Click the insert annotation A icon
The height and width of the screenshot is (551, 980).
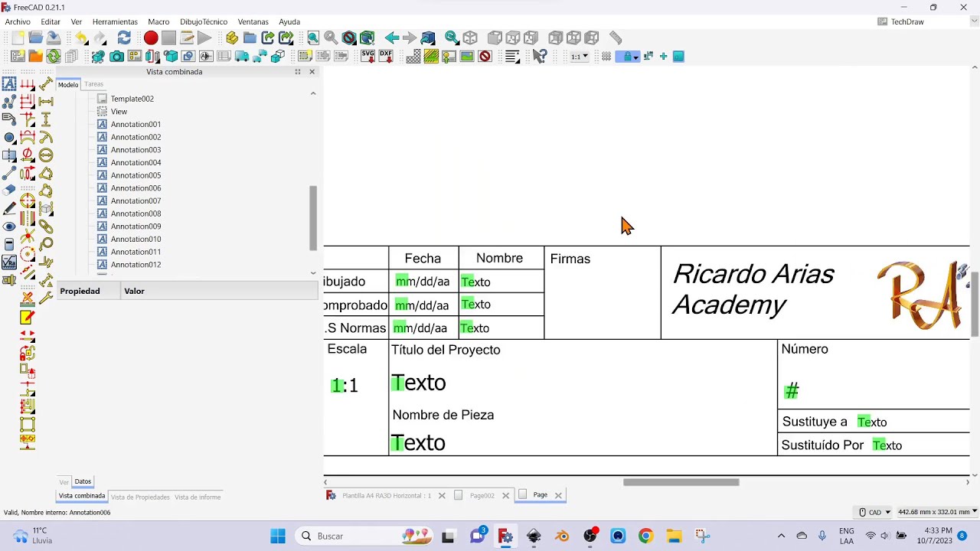9,84
